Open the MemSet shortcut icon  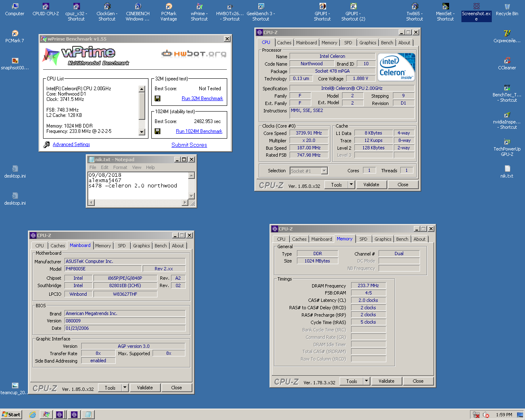point(445,11)
